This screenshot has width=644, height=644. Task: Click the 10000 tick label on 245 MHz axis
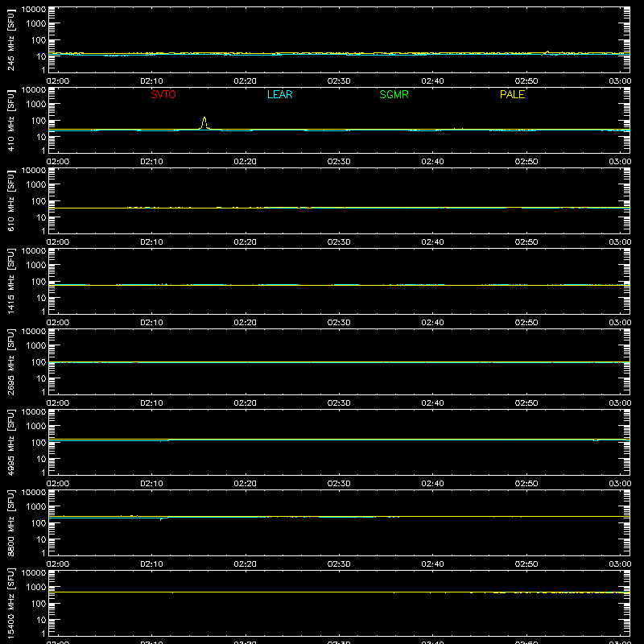pos(34,10)
